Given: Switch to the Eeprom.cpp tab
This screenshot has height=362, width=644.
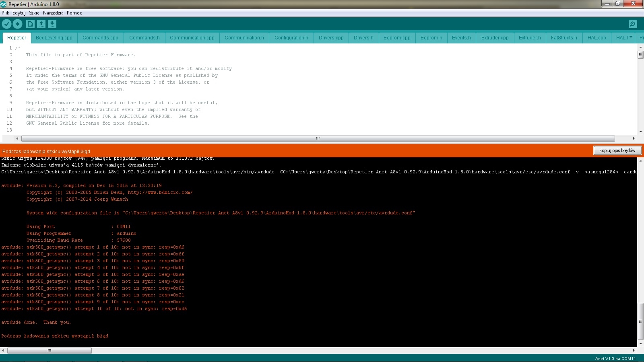Looking at the screenshot, I should (x=397, y=38).
